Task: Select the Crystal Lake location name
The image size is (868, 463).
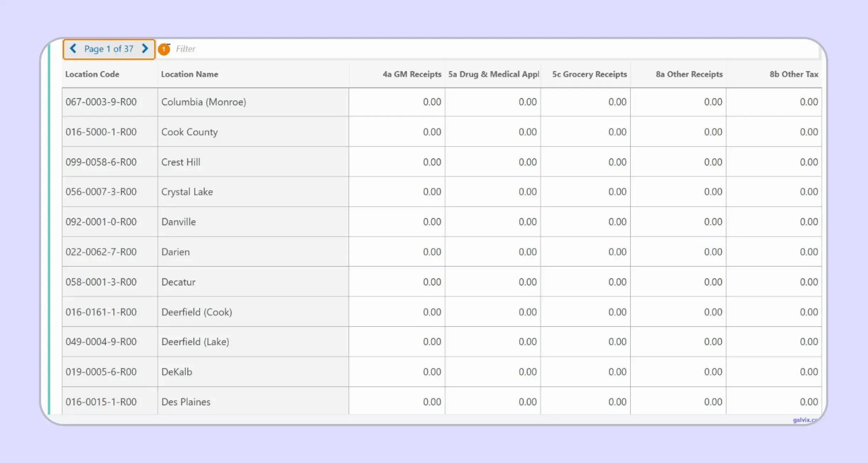Action: click(x=187, y=192)
